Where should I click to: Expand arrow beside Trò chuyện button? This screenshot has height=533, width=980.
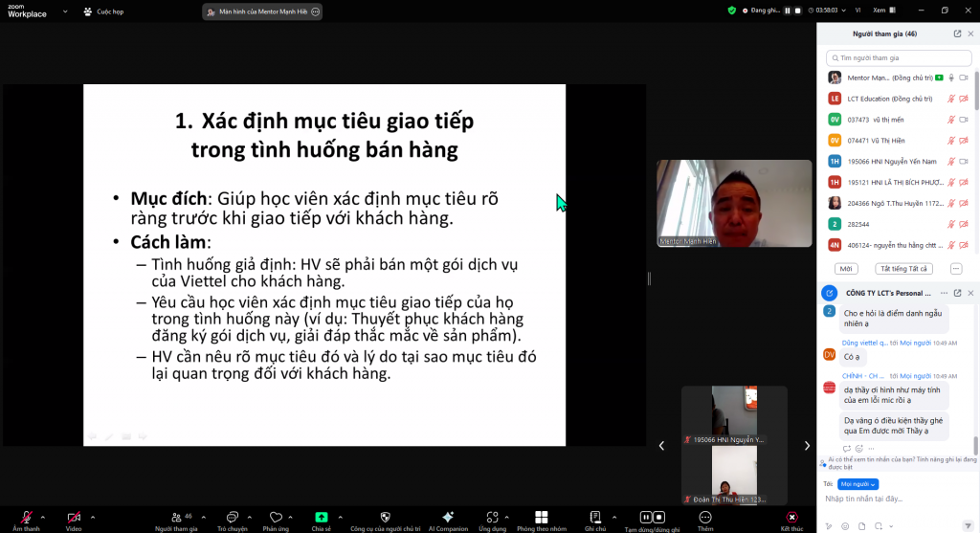250,518
